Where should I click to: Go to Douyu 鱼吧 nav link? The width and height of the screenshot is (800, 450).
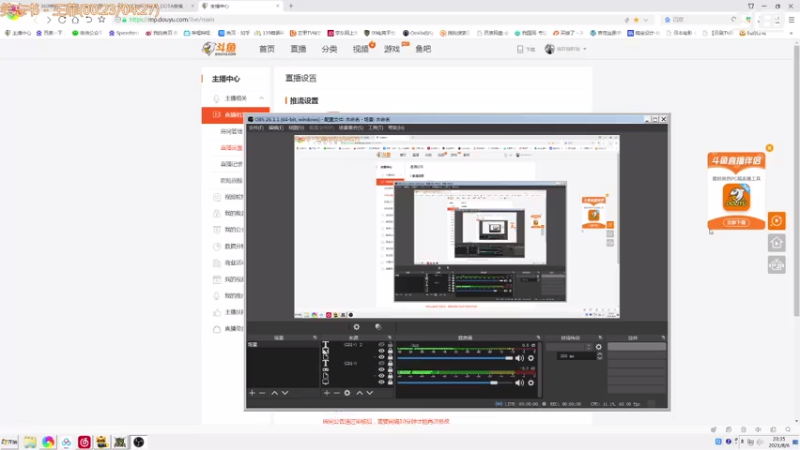(x=423, y=49)
